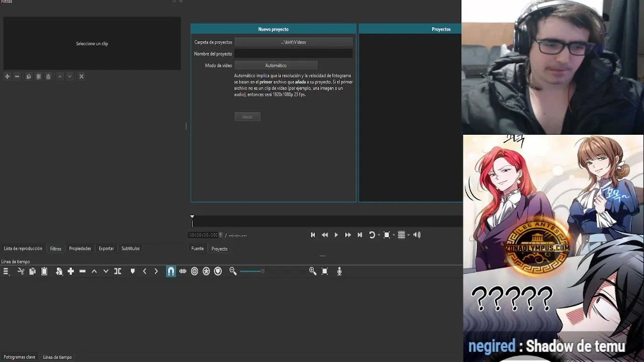644x362 pixels.
Task: Toggle Ripple markers shield icon
Action: pos(218,271)
